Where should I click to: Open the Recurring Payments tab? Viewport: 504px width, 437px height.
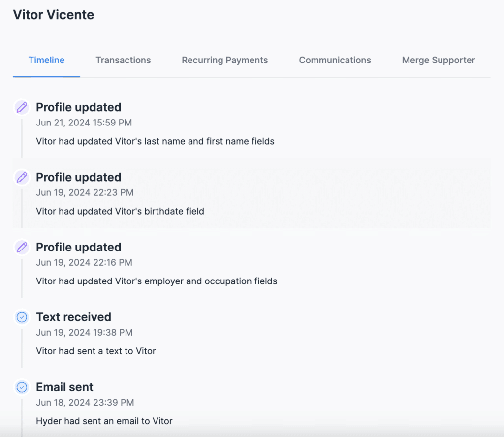click(224, 60)
